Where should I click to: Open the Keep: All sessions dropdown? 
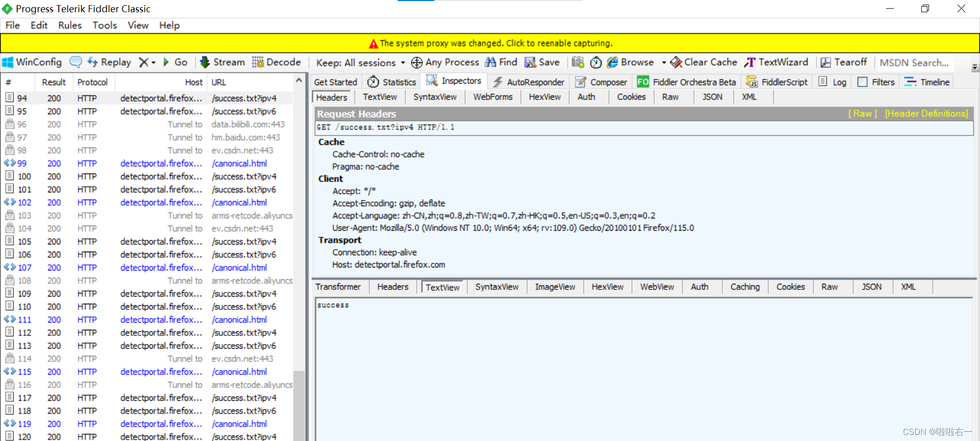point(360,63)
